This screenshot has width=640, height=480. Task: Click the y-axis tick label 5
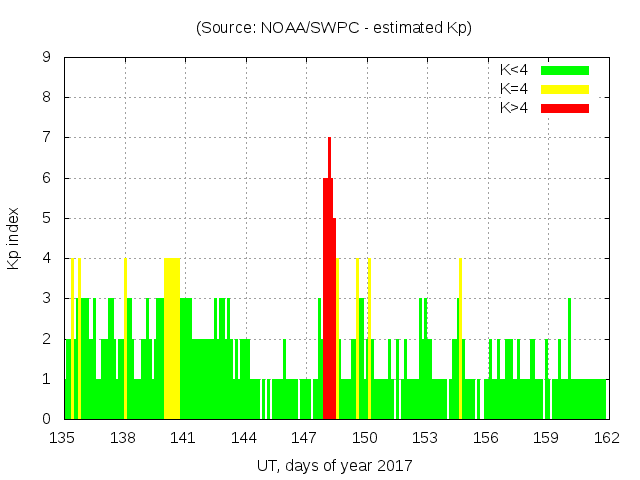point(47,218)
